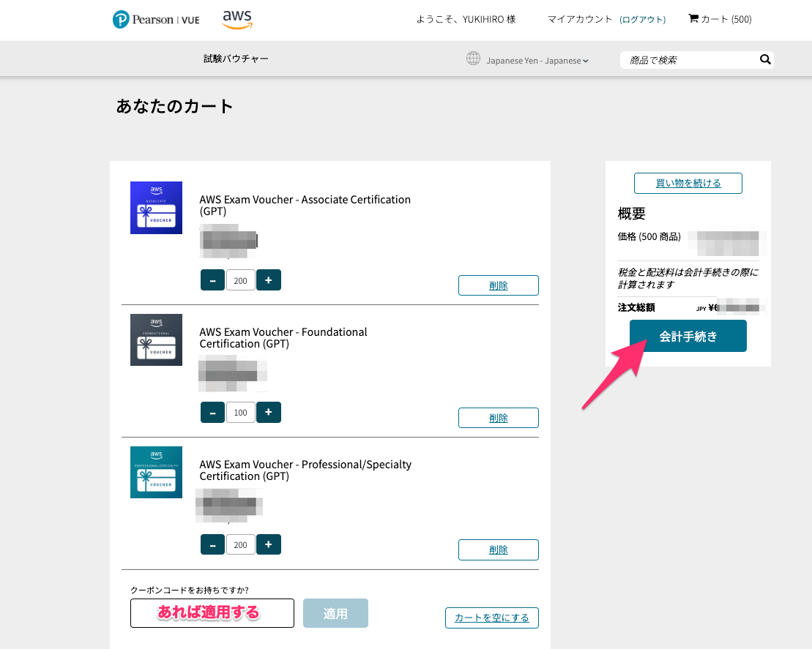Viewport: 812px width, 649px height.
Task: Click the coupon code input field
Action: [x=212, y=613]
